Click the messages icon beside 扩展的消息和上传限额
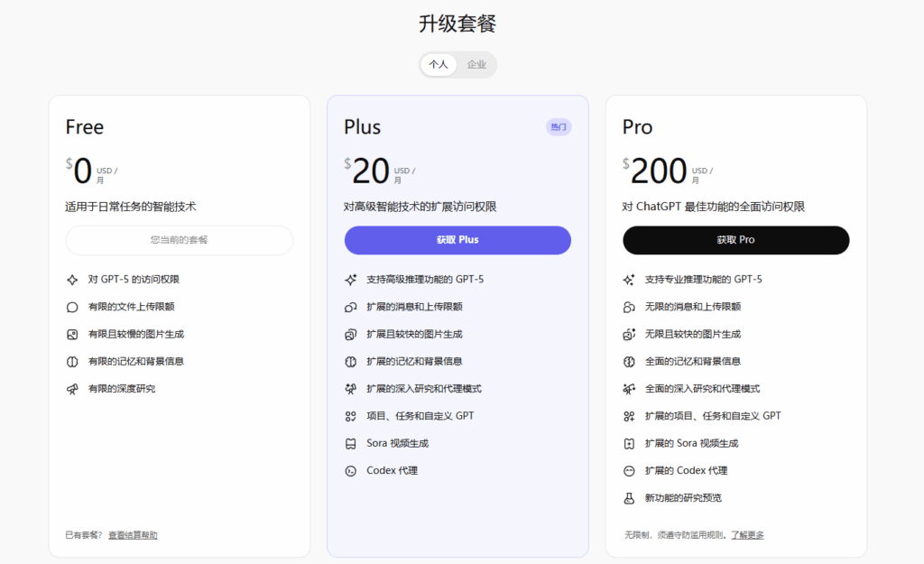This screenshot has width=924, height=564. [x=351, y=307]
